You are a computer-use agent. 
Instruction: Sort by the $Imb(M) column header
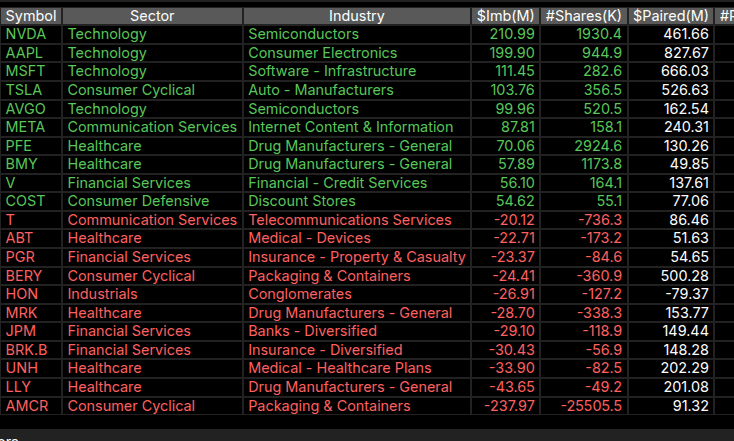(506, 16)
